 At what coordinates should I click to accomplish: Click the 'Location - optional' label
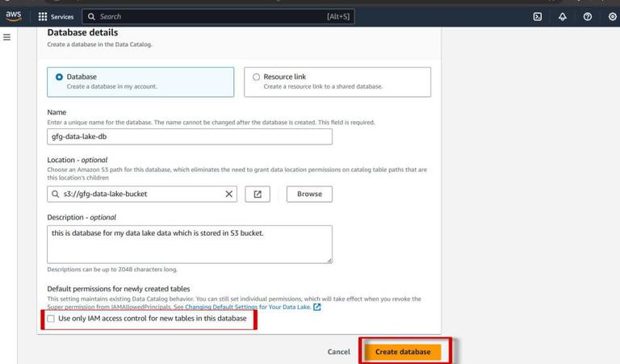click(x=77, y=160)
